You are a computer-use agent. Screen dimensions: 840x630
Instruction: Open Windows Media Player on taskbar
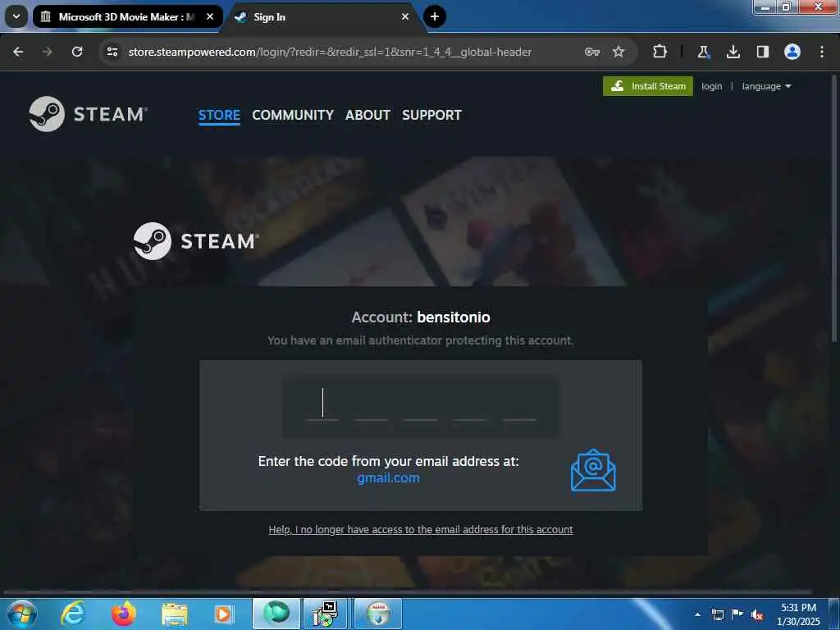[x=223, y=614]
